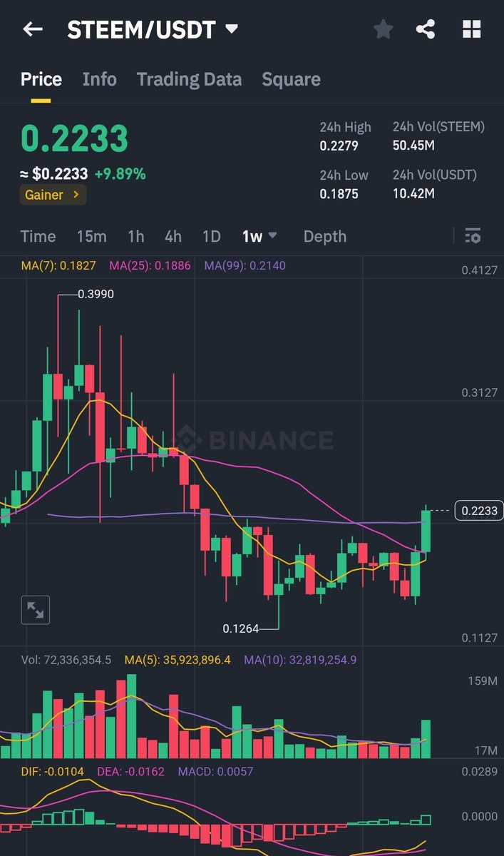Tap the Gainer tag button
This screenshot has height=856, width=504.
pyautogui.click(x=53, y=195)
